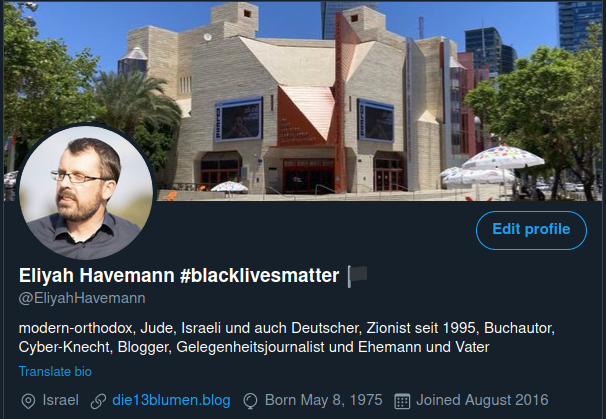Click the Edit profile button
Screen dimensions: 606x419
[531, 230]
